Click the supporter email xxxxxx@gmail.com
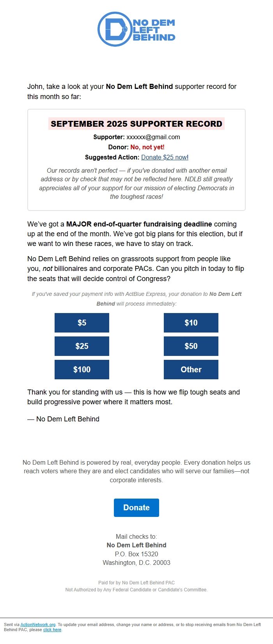 pos(153,137)
